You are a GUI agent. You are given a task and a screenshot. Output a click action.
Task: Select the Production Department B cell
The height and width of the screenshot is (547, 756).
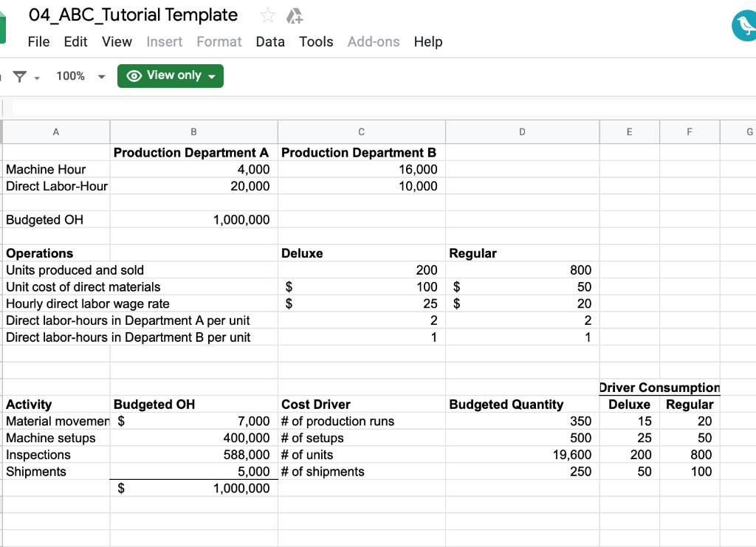click(x=362, y=153)
